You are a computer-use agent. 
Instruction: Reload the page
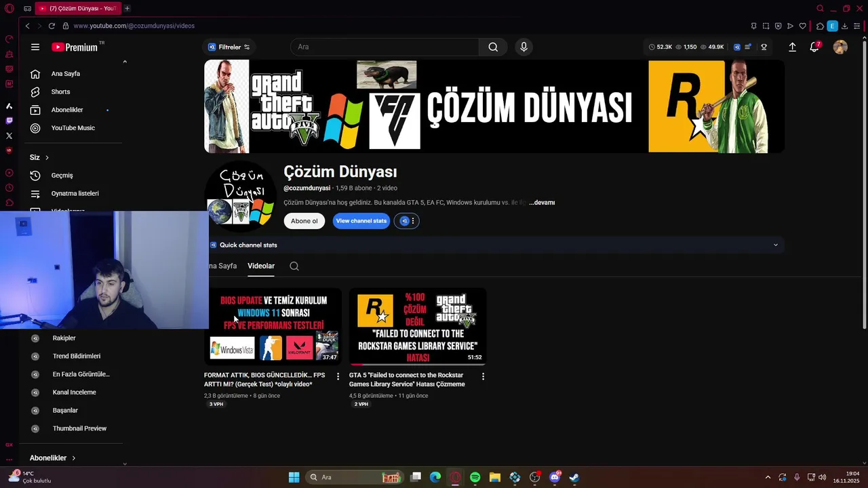(52, 26)
